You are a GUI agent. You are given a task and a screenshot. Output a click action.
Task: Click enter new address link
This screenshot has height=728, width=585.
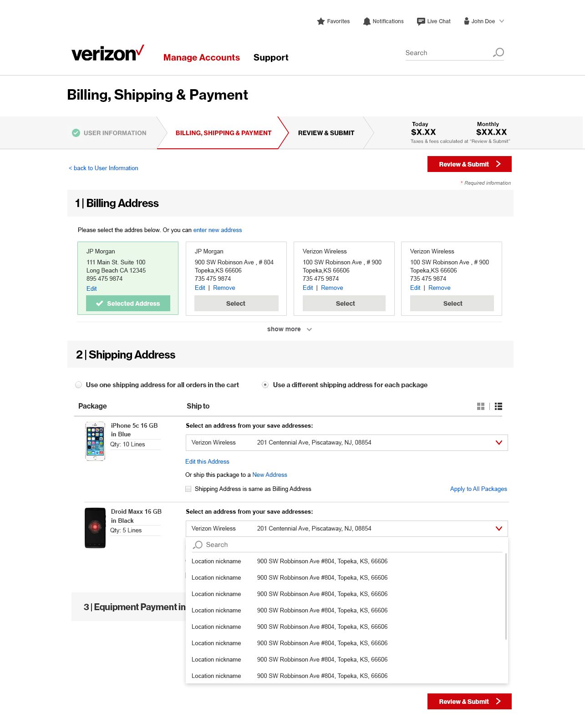pyautogui.click(x=218, y=230)
